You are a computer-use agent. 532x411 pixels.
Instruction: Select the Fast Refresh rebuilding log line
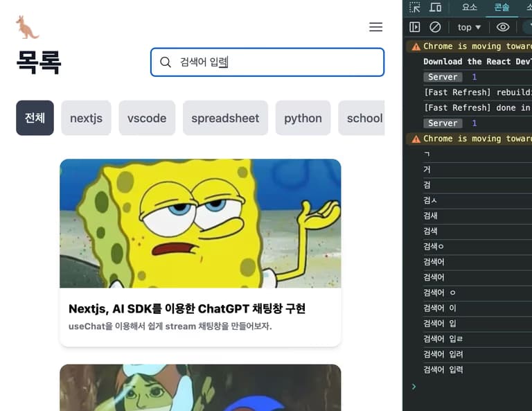[x=478, y=92]
